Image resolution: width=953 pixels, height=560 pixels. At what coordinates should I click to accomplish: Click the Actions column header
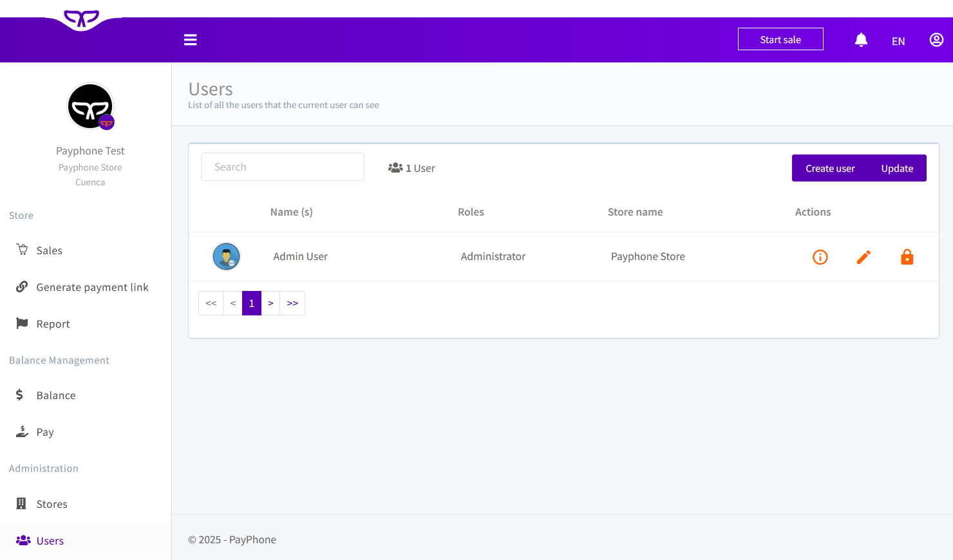(x=813, y=212)
